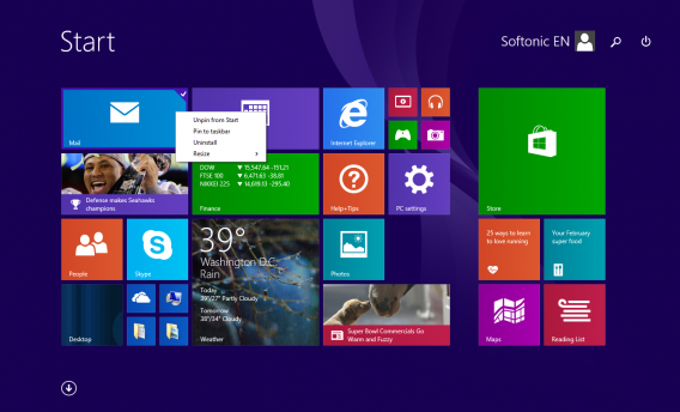Launch the Skype tile
This screenshot has width=680, height=412.
click(157, 249)
